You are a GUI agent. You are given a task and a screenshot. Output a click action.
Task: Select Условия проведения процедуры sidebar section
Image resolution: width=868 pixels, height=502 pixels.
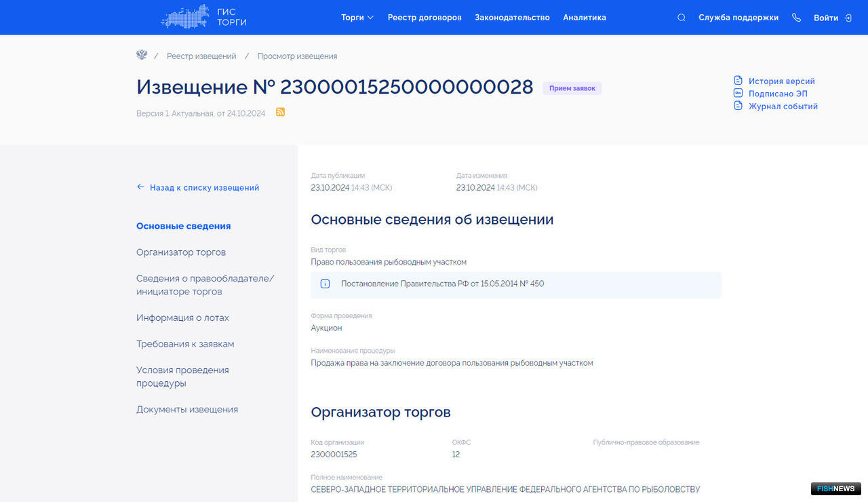182,376
